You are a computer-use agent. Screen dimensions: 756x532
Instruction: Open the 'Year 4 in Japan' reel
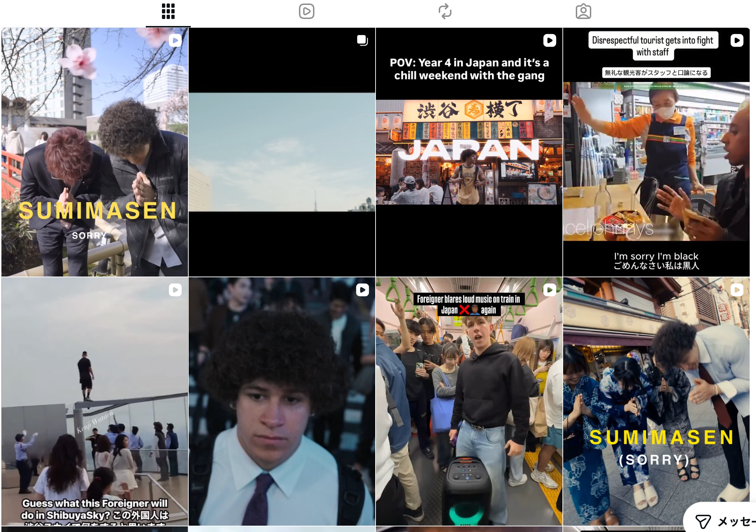click(469, 152)
